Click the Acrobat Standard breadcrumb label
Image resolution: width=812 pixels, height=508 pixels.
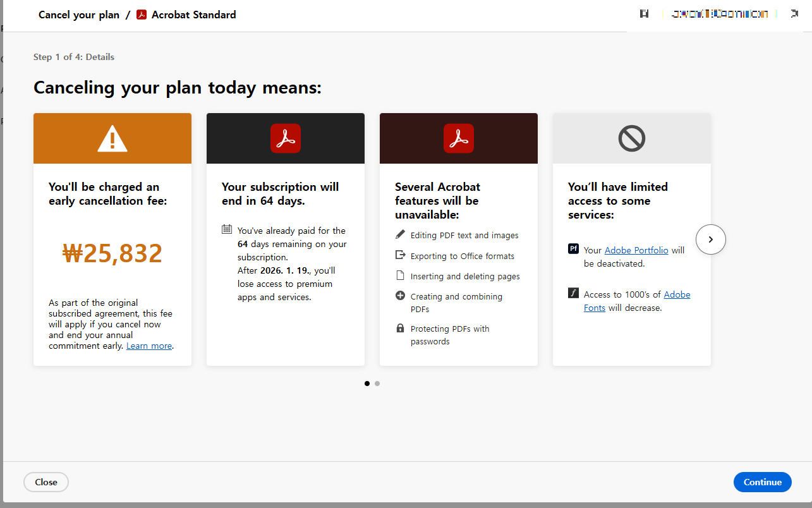pos(194,15)
